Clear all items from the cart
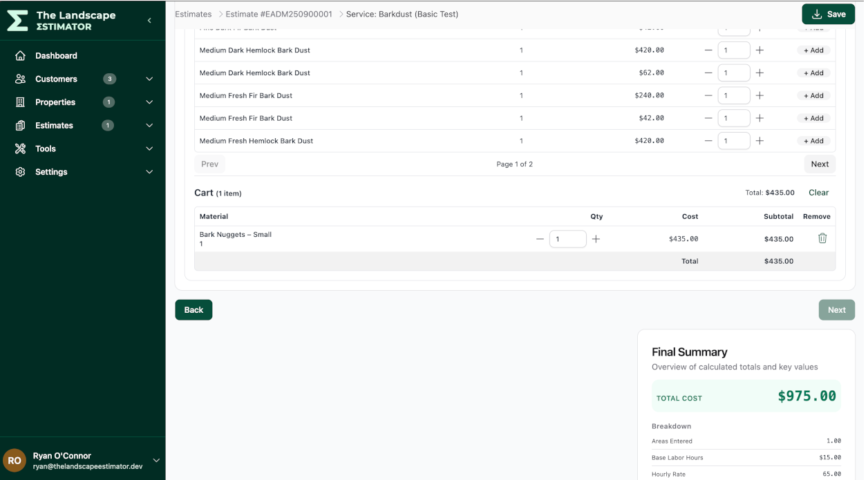Screen dimensions: 868x480 click(818, 192)
